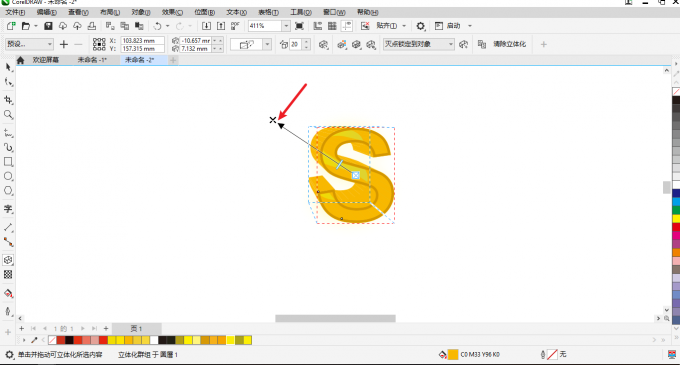Select the Connector tool
Screen dimensions: 680x365
tap(8, 242)
